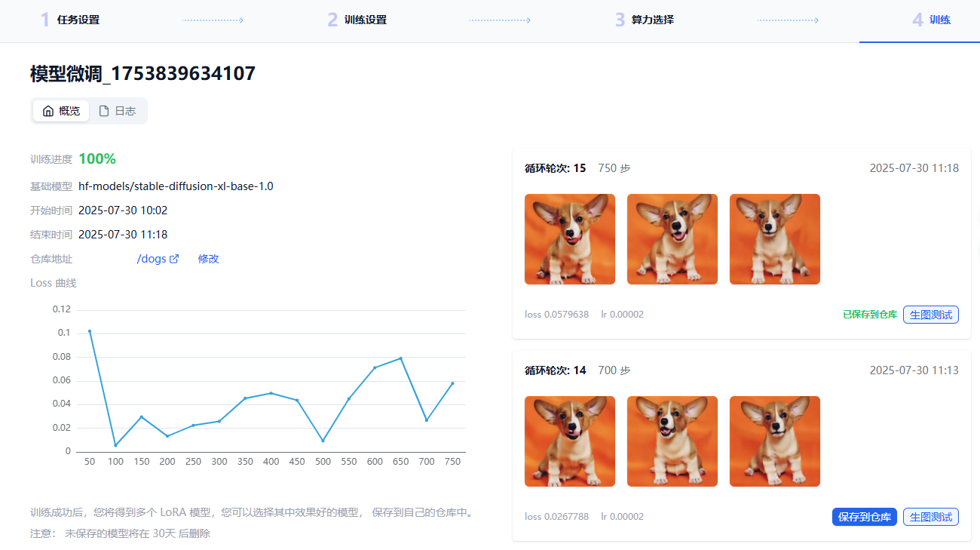The width and height of the screenshot is (980, 550).
Task: Open second sample image of epoch 14
Action: (x=672, y=441)
